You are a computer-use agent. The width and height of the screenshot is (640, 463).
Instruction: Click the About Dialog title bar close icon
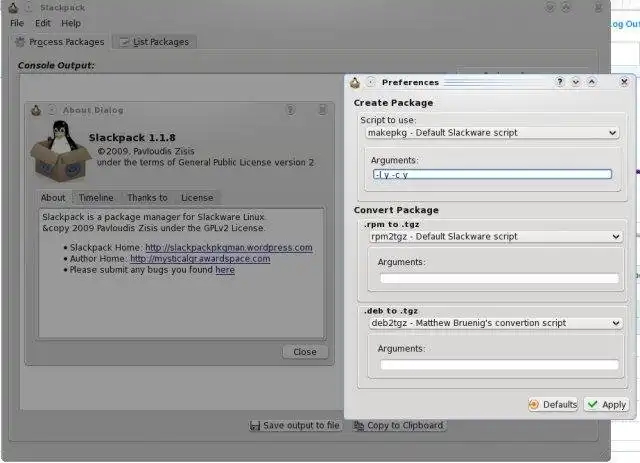pos(322,110)
